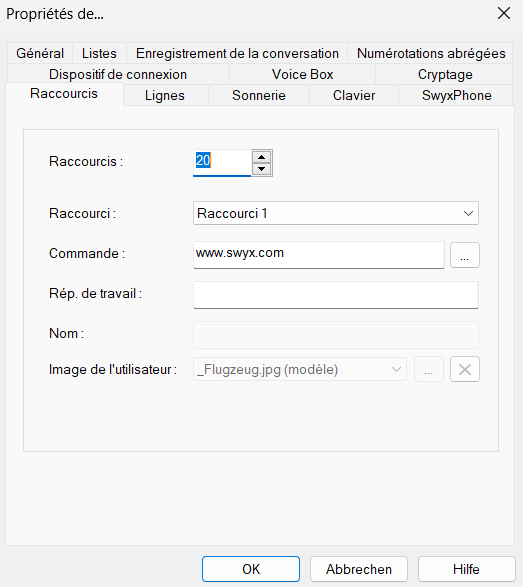
Task: Click the Abbrechen button
Action: 359,569
